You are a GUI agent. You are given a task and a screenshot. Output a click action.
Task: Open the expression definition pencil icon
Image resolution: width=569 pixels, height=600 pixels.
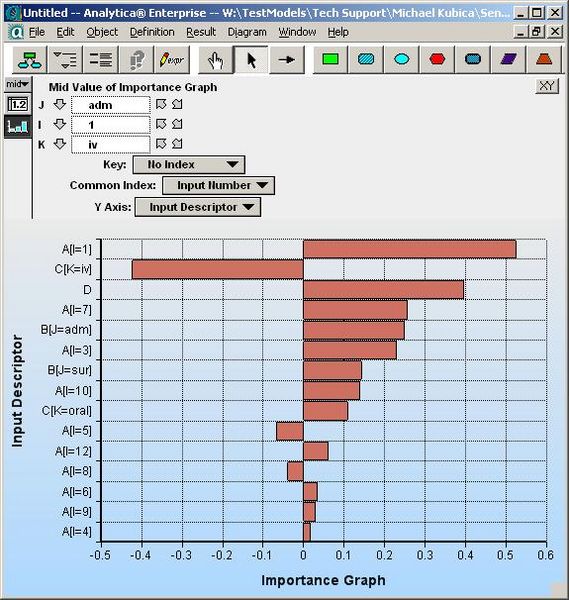pos(172,60)
